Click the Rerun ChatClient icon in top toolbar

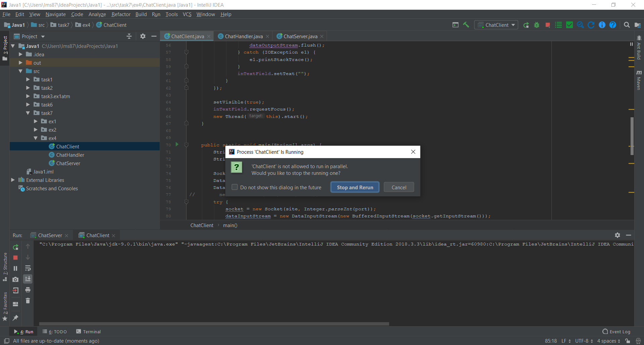526,25
